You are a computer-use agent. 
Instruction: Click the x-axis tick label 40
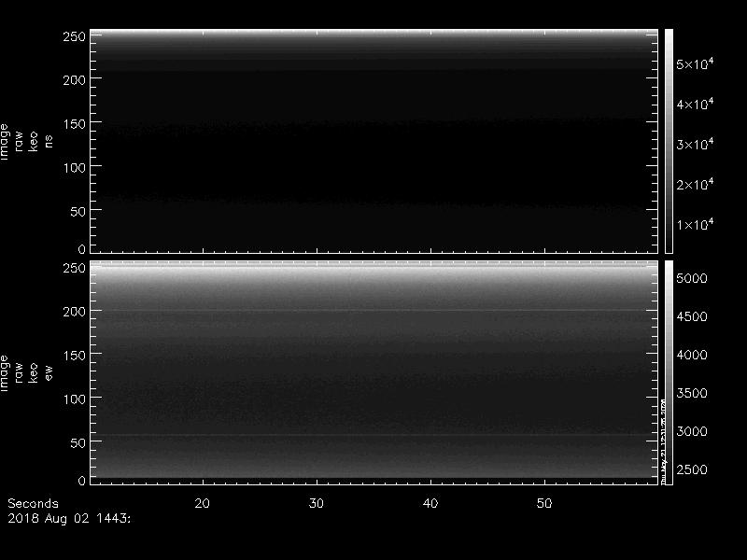[430, 503]
